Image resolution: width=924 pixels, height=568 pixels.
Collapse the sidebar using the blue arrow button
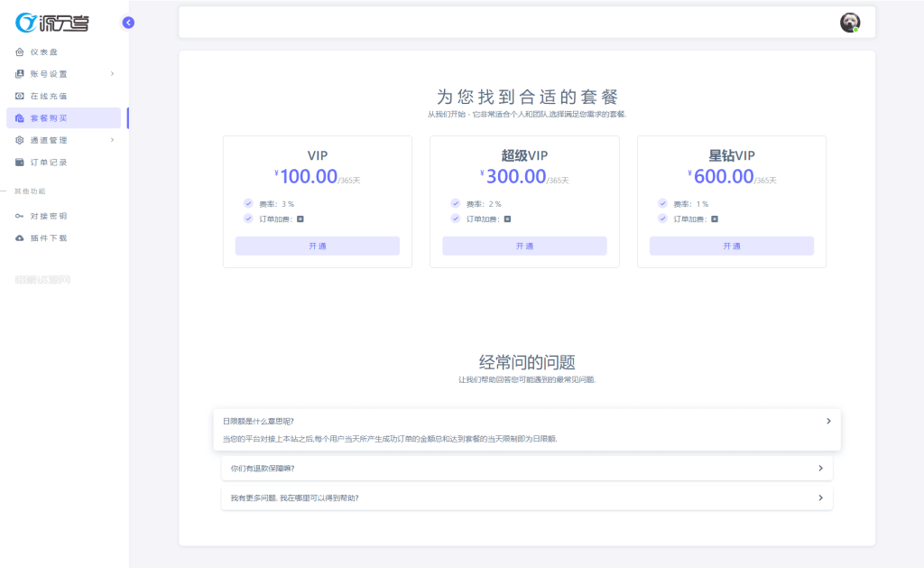pyautogui.click(x=127, y=23)
